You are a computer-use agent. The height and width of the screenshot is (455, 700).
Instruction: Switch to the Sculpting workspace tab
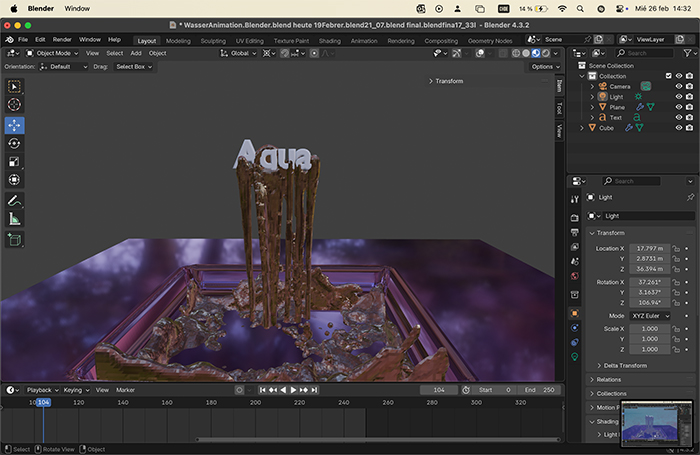tap(213, 40)
